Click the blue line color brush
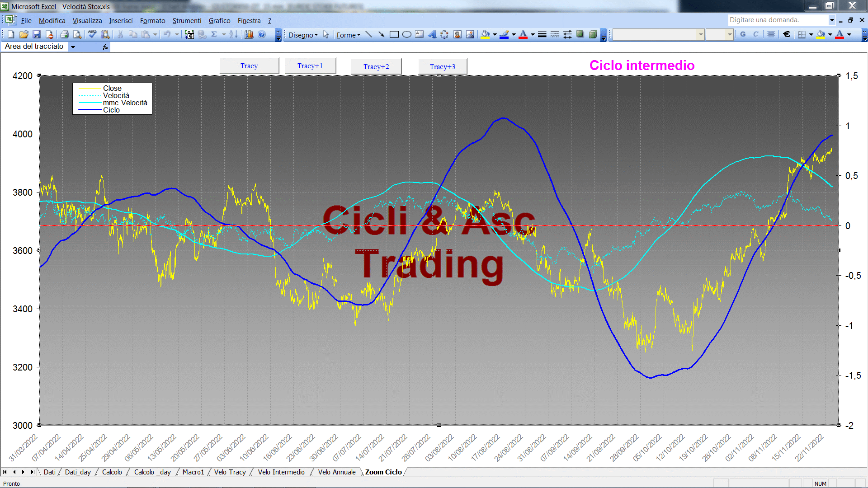 505,35
